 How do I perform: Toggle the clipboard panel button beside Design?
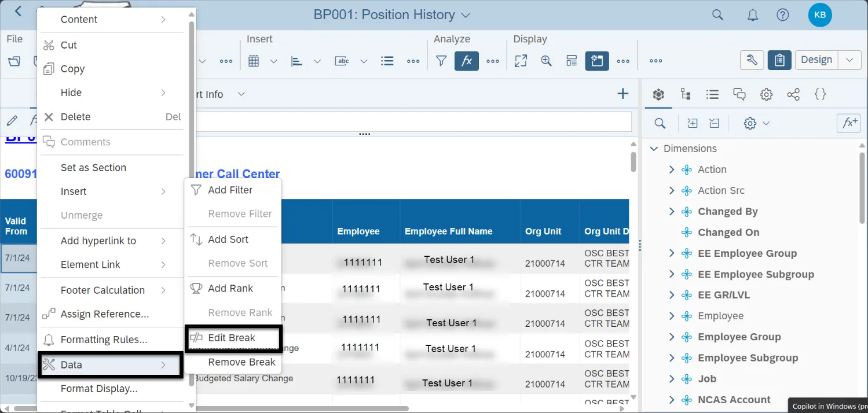pos(779,60)
